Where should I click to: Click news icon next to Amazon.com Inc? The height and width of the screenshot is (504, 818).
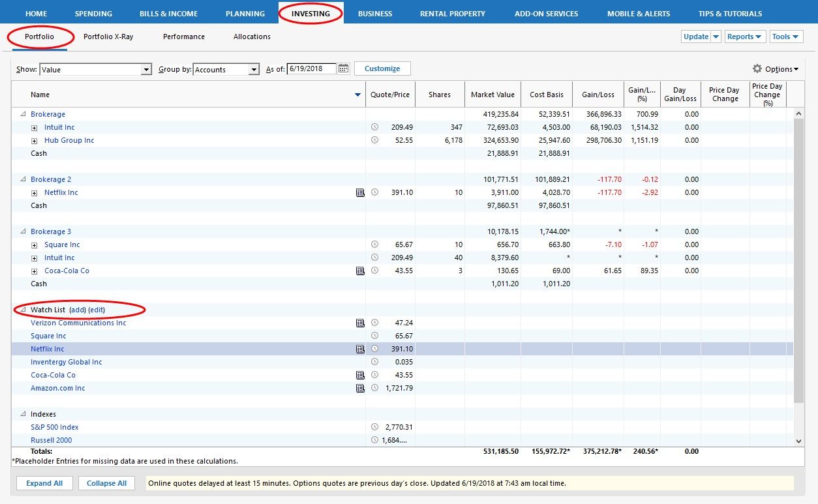pyautogui.click(x=360, y=389)
